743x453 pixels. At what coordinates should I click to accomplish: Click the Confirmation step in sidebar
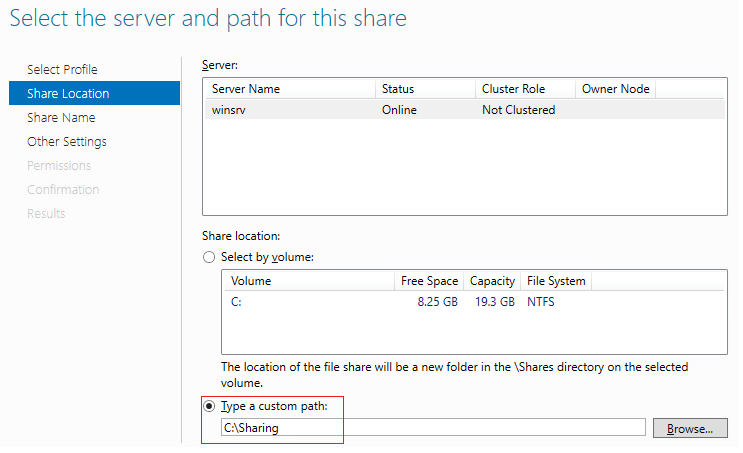tap(63, 189)
